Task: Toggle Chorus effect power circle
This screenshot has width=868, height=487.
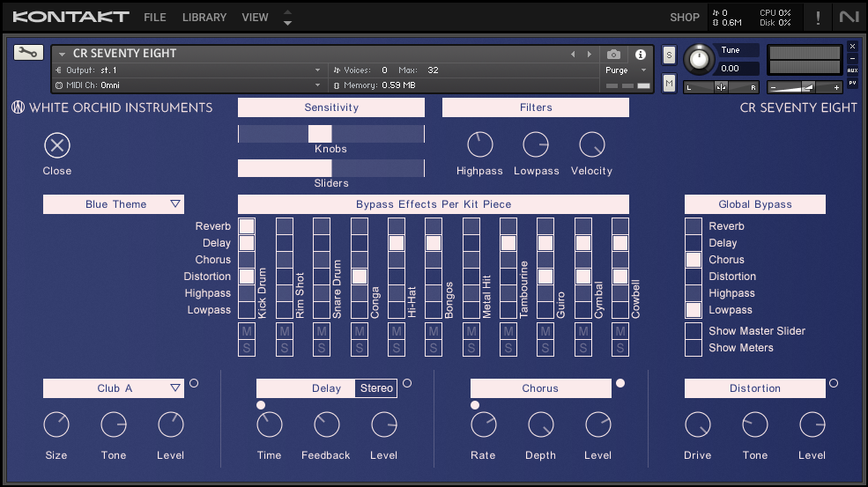Action: [620, 383]
